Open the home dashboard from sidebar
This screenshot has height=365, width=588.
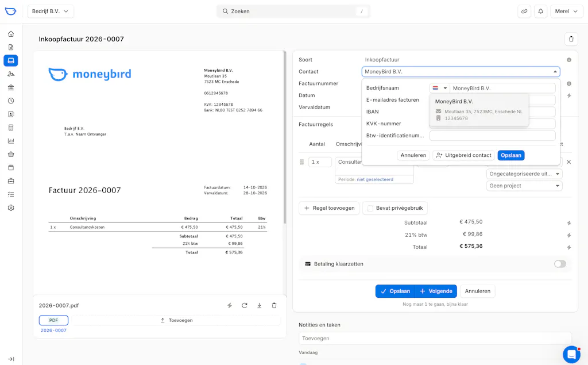click(11, 34)
